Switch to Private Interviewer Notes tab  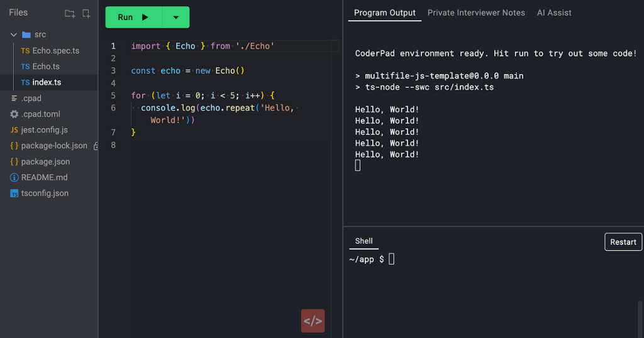[476, 13]
